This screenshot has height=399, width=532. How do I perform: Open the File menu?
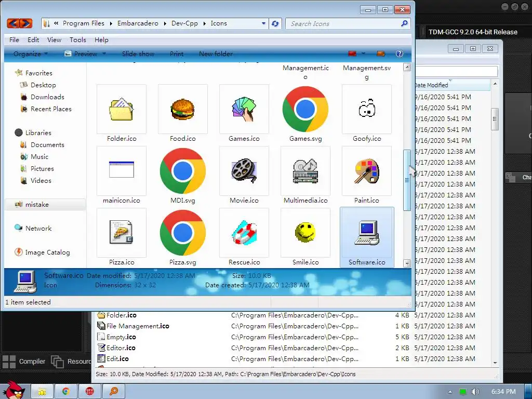[x=14, y=39]
